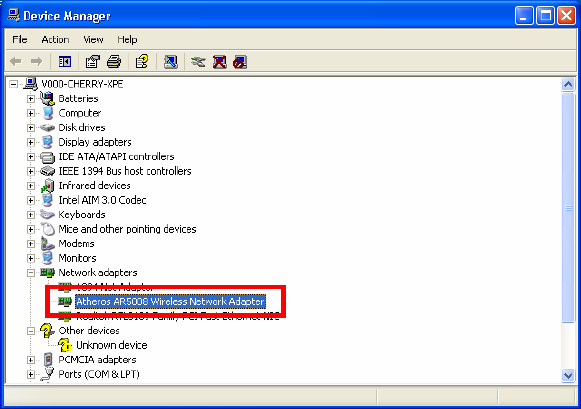Image resolution: width=581 pixels, height=409 pixels.
Task: Click the scrollbar down arrow
Action: point(568,375)
